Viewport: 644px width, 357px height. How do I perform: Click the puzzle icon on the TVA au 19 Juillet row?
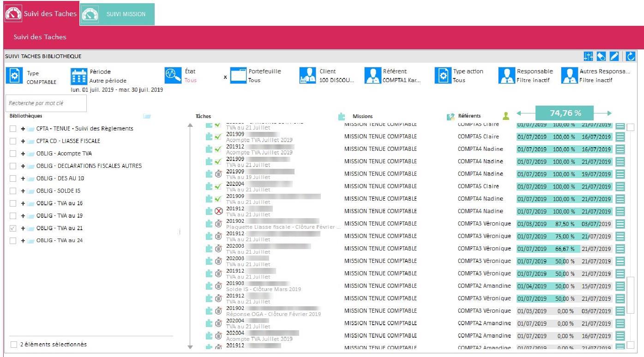point(209,174)
